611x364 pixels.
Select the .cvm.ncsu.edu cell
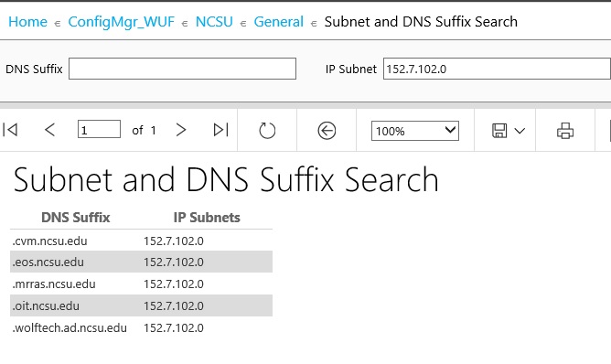[49, 241]
